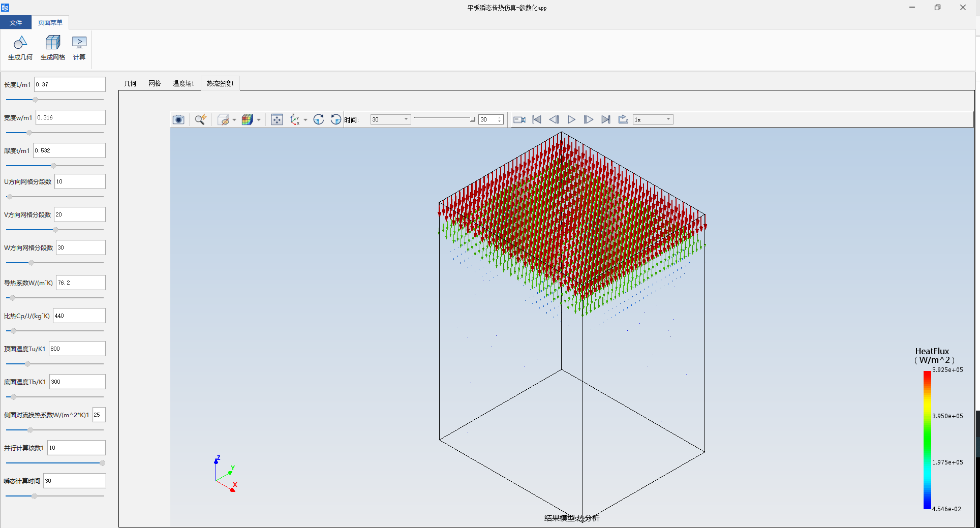Click the time step value field showing 30
The image size is (980, 528).
click(x=488, y=119)
